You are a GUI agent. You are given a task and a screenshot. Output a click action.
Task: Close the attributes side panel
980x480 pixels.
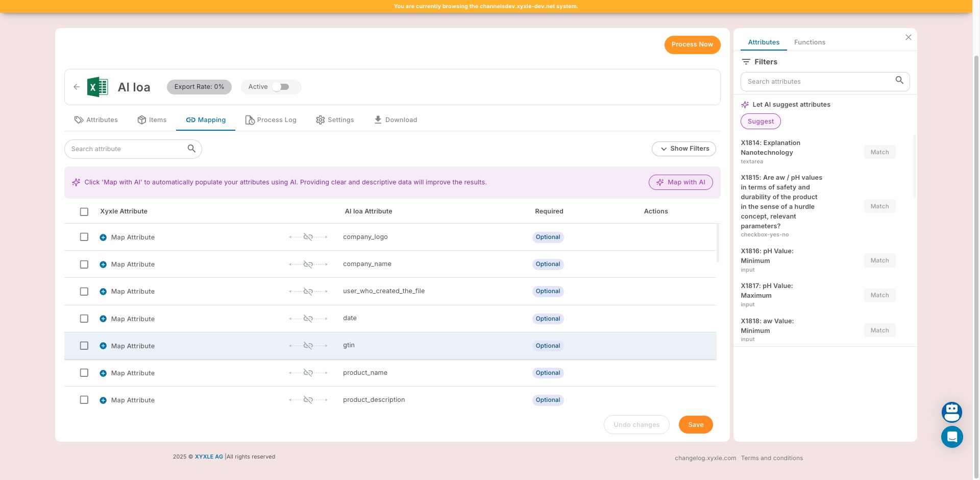(909, 37)
